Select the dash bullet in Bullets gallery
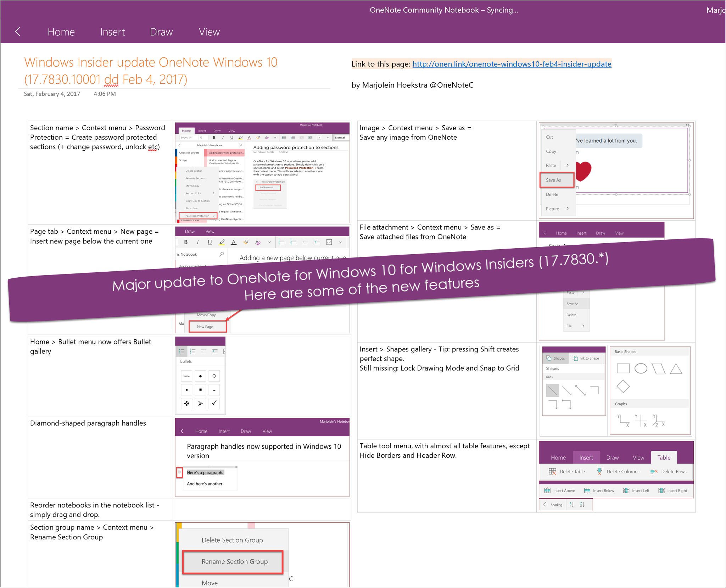This screenshot has height=588, width=726. pyautogui.click(x=214, y=390)
